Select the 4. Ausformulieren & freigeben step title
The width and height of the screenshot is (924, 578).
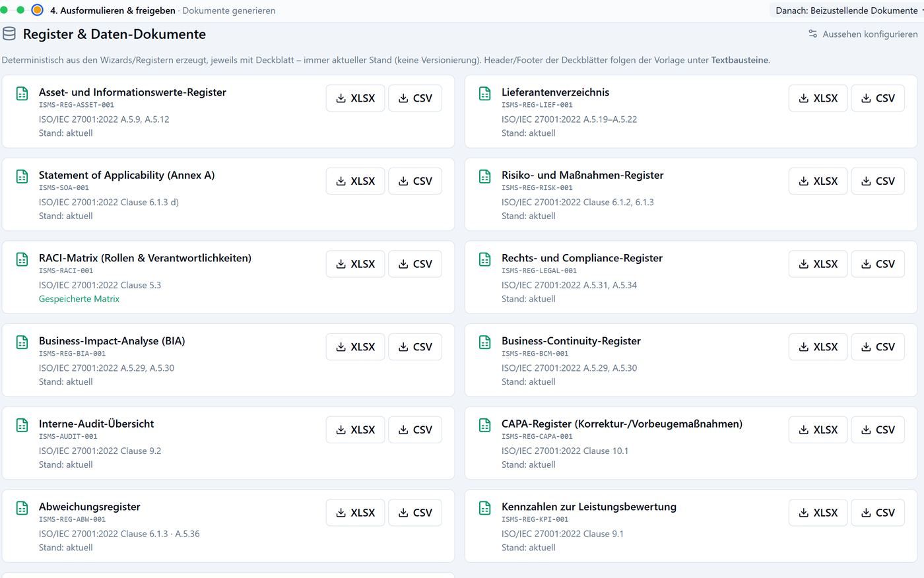113,11
